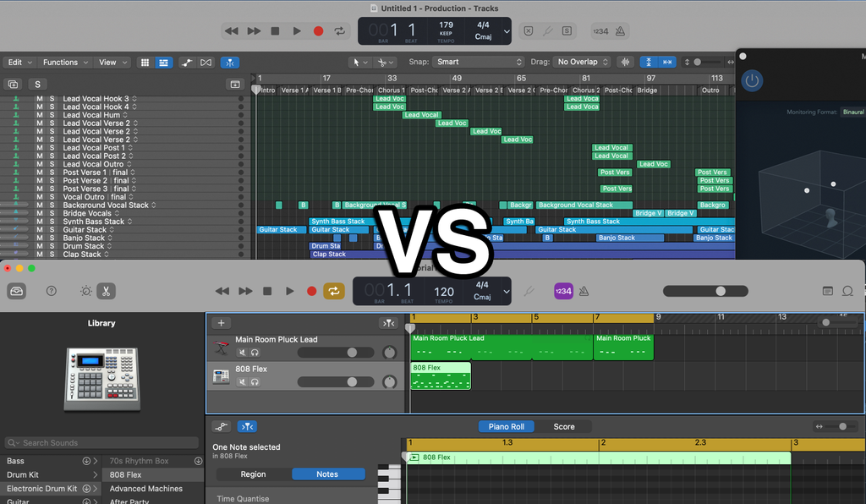866x504 pixels.
Task: Click the MIDI draw automation icon in editor
Action: tap(222, 426)
